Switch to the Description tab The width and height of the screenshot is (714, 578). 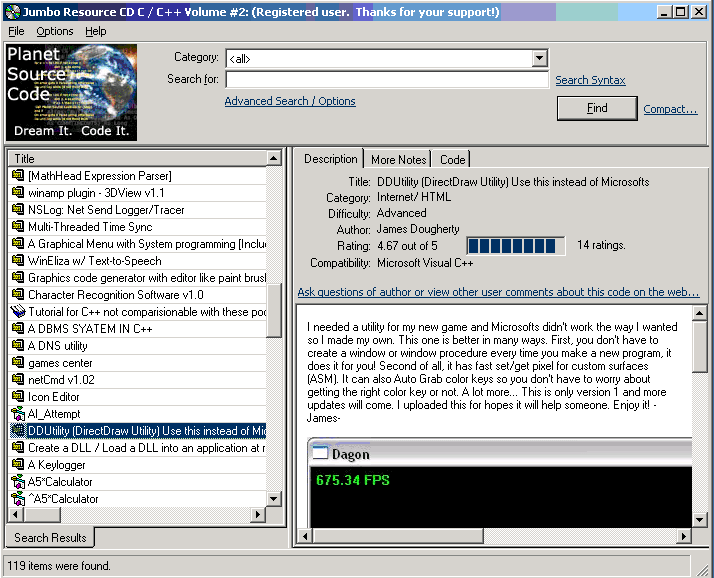point(330,159)
